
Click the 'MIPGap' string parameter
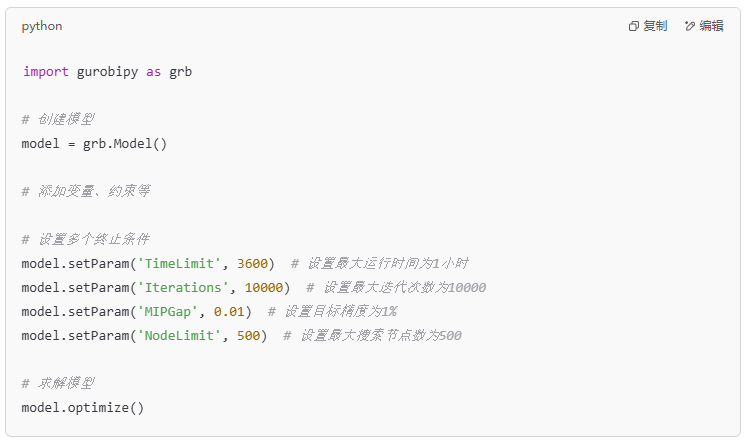(168, 312)
